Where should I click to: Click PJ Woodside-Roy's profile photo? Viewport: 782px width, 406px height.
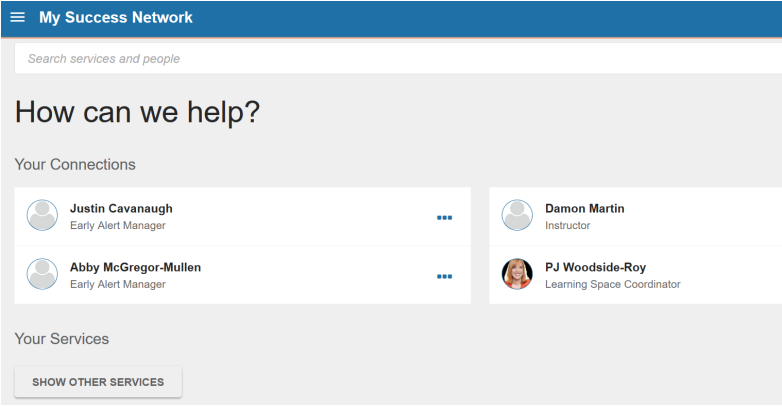pos(517,274)
